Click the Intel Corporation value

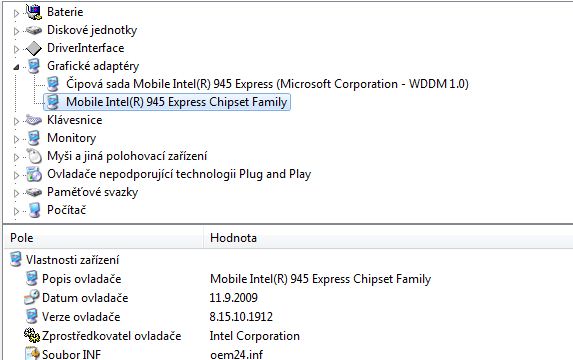pyautogui.click(x=255, y=336)
